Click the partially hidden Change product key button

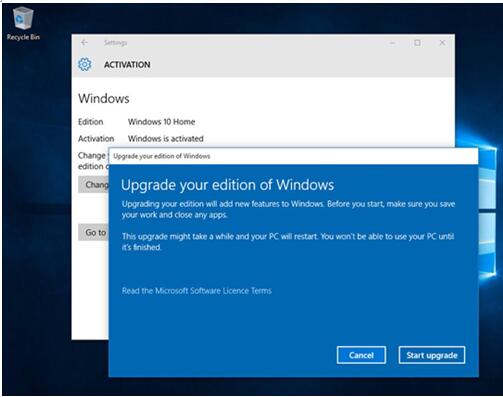click(94, 185)
